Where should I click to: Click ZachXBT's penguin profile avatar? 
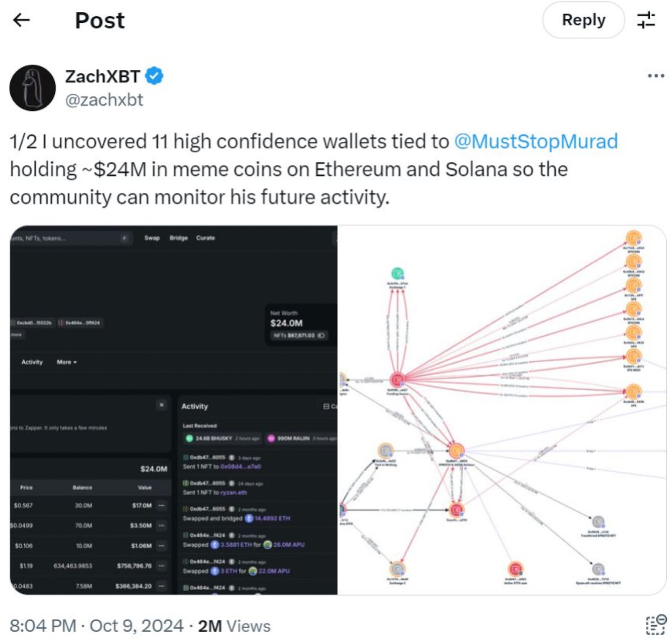[33, 88]
